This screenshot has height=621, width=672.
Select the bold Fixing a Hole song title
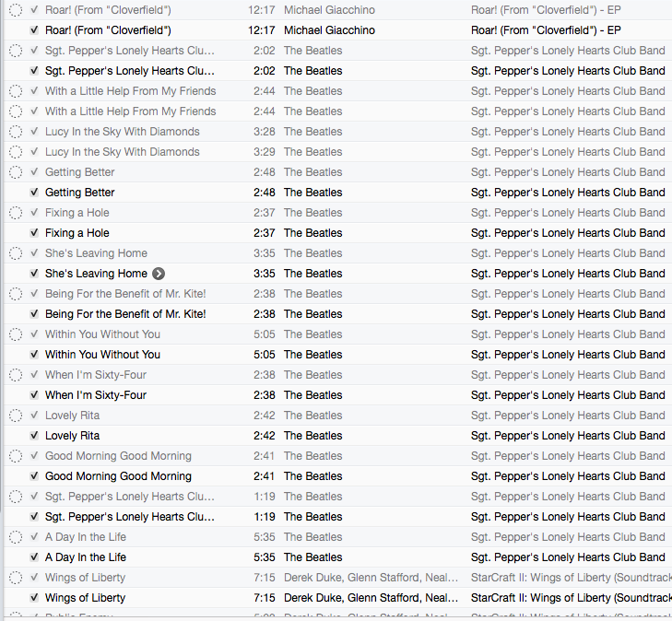(x=77, y=233)
